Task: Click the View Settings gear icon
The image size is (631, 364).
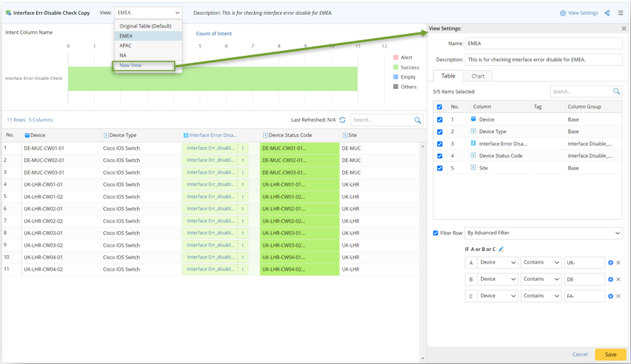Action: pyautogui.click(x=563, y=13)
